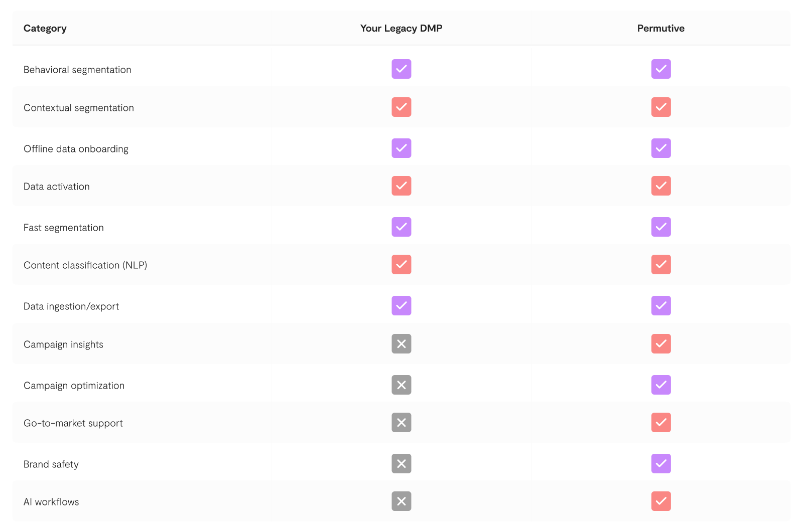Click Permutive checkmark for Behavioral segmentation
The width and height of the screenshot is (803, 532).
pos(661,69)
